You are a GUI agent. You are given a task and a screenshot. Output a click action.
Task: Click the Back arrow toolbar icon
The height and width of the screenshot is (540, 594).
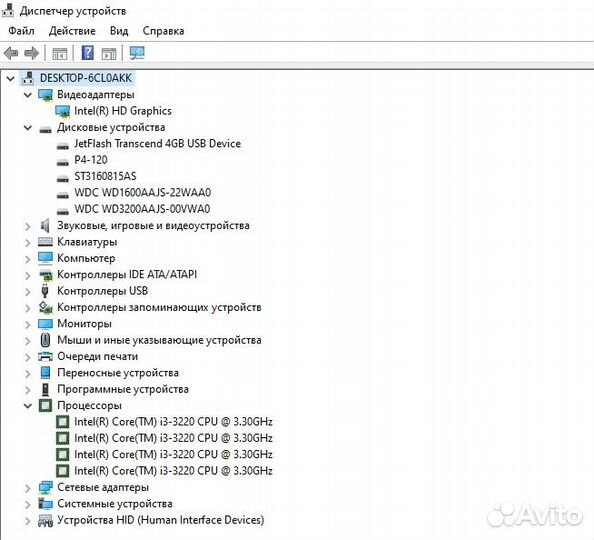tap(11, 53)
